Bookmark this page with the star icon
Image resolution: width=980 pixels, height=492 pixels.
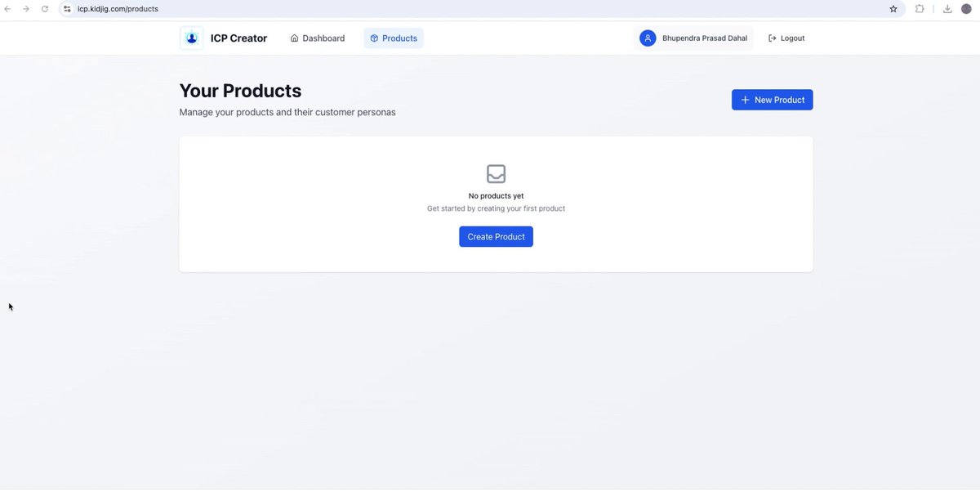point(893,9)
